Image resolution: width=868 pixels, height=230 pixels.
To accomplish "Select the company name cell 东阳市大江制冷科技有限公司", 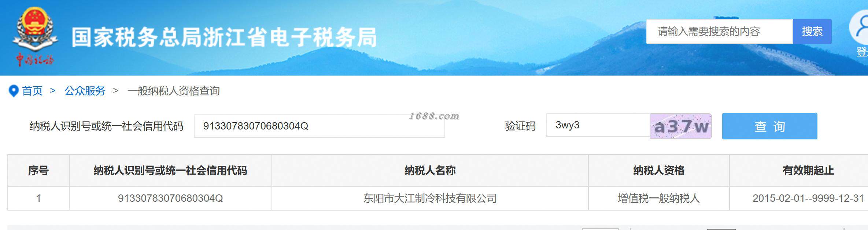I will tap(430, 198).
